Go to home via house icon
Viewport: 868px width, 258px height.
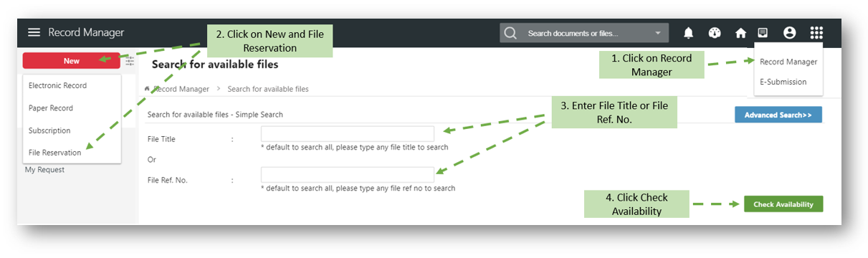[740, 33]
